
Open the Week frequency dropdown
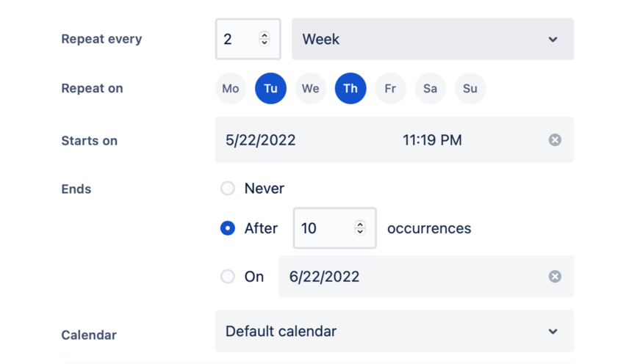coord(432,39)
